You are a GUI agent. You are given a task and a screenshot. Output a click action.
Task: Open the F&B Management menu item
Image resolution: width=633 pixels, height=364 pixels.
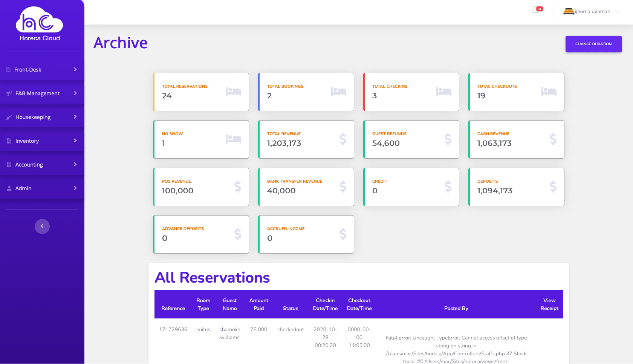click(42, 93)
